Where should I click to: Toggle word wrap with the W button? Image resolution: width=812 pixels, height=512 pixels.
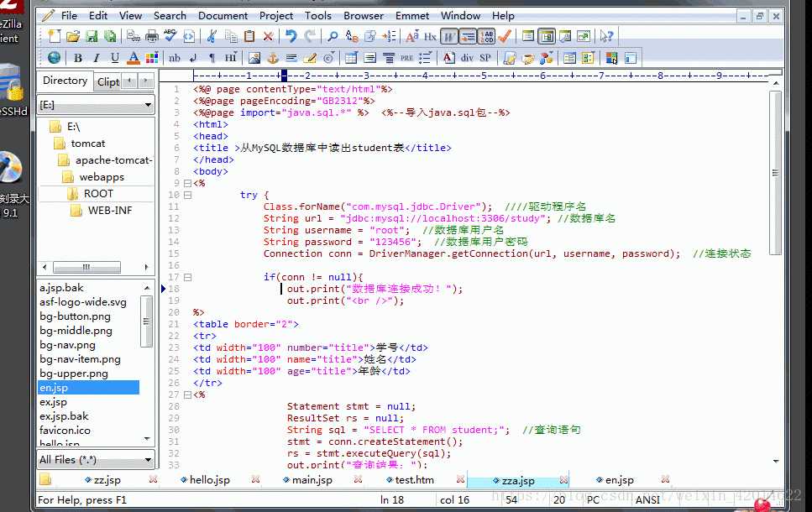(449, 36)
